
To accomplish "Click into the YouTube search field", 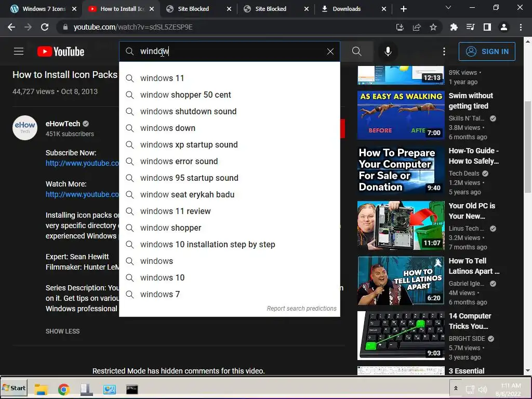I will pos(229,51).
